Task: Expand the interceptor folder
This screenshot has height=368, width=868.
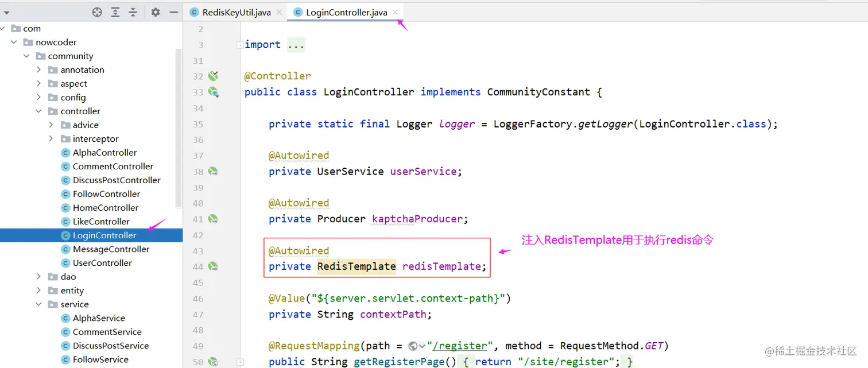Action: pyautogui.click(x=51, y=138)
